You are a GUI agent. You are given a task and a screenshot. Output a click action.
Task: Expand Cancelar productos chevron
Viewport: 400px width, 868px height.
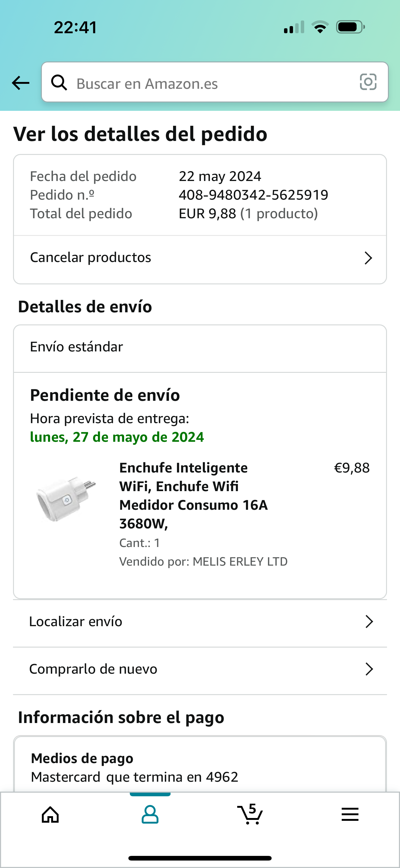point(368,258)
